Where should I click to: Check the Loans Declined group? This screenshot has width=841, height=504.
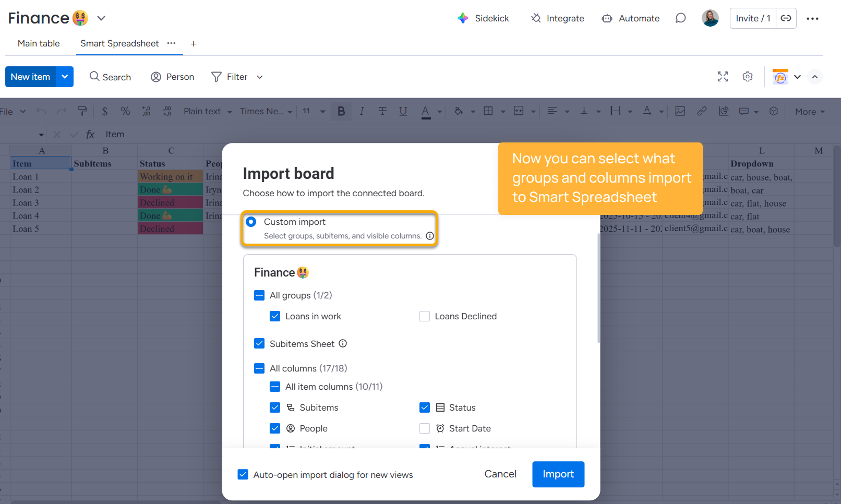pyautogui.click(x=425, y=316)
